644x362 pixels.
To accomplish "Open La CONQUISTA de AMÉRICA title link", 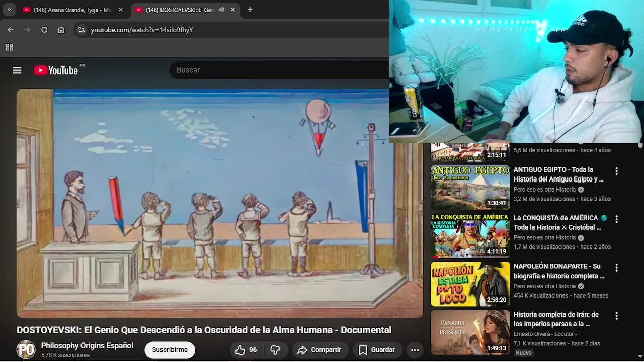I will (560, 223).
